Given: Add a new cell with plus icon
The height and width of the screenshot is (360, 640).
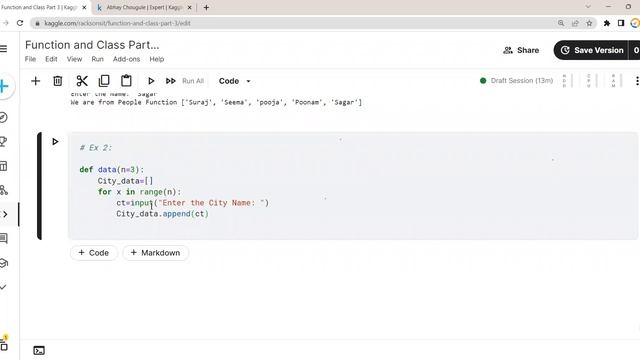Looking at the screenshot, I should coord(36,81).
